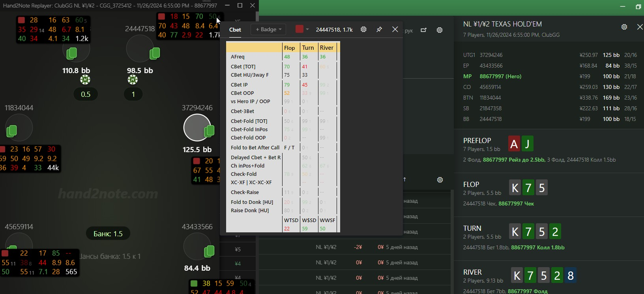Click the Fold to Donk [HU] row label
This screenshot has height=294, width=644.
click(252, 202)
